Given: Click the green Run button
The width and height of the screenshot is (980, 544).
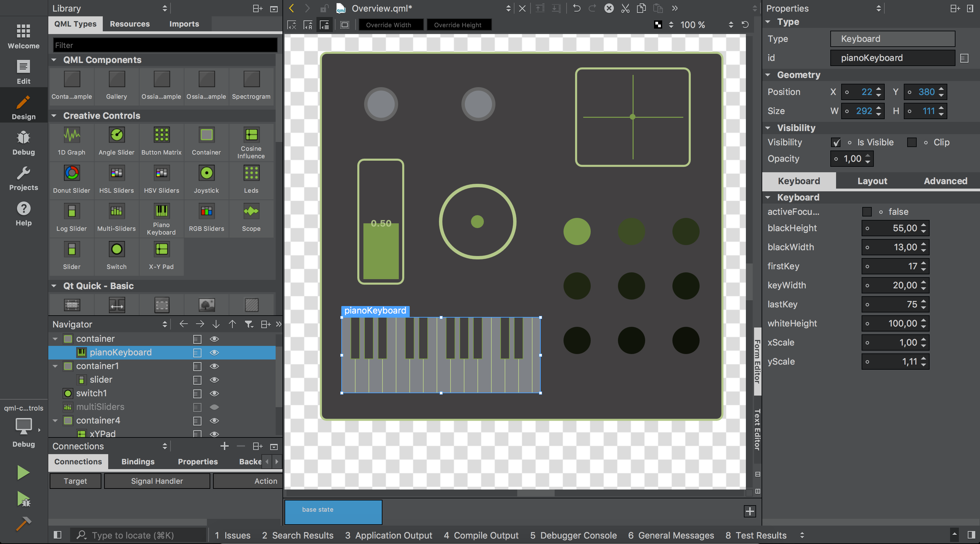Looking at the screenshot, I should click(x=23, y=473).
